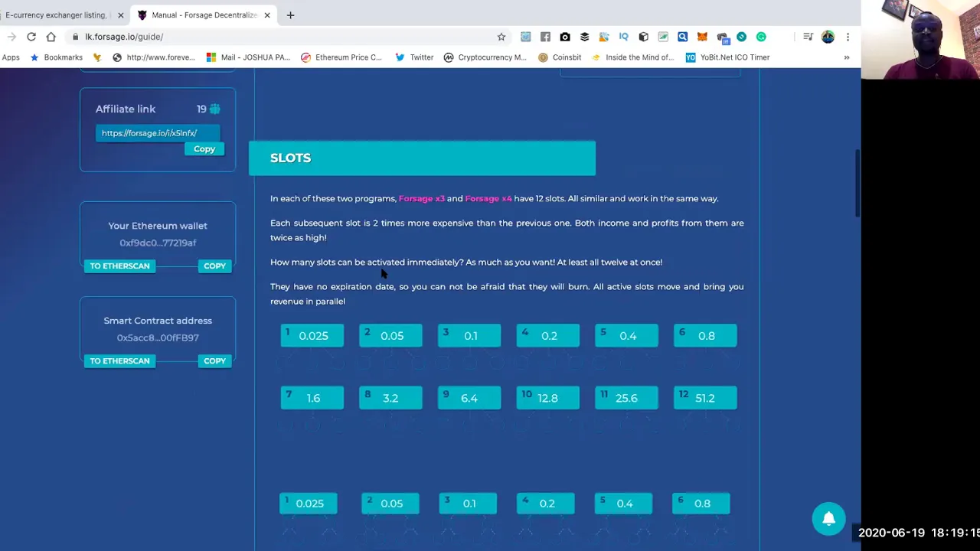
Task: Bookmark this page with the star icon
Action: point(501,37)
